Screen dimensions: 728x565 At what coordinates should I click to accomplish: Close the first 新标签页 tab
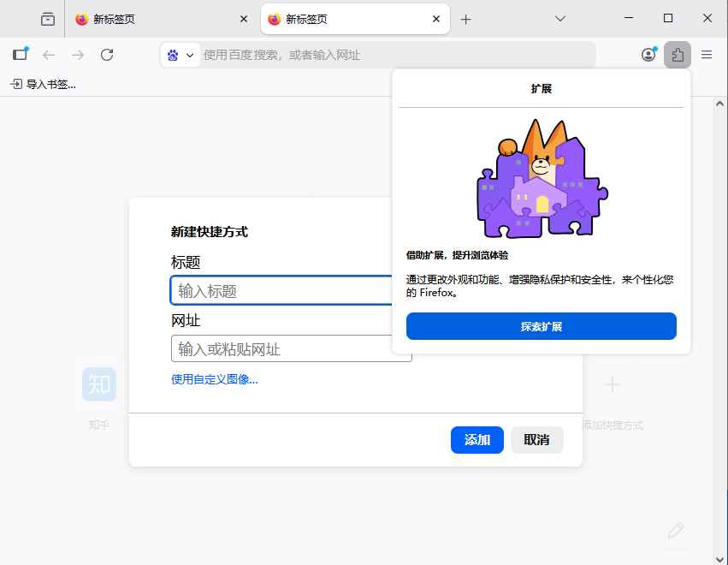click(x=244, y=19)
